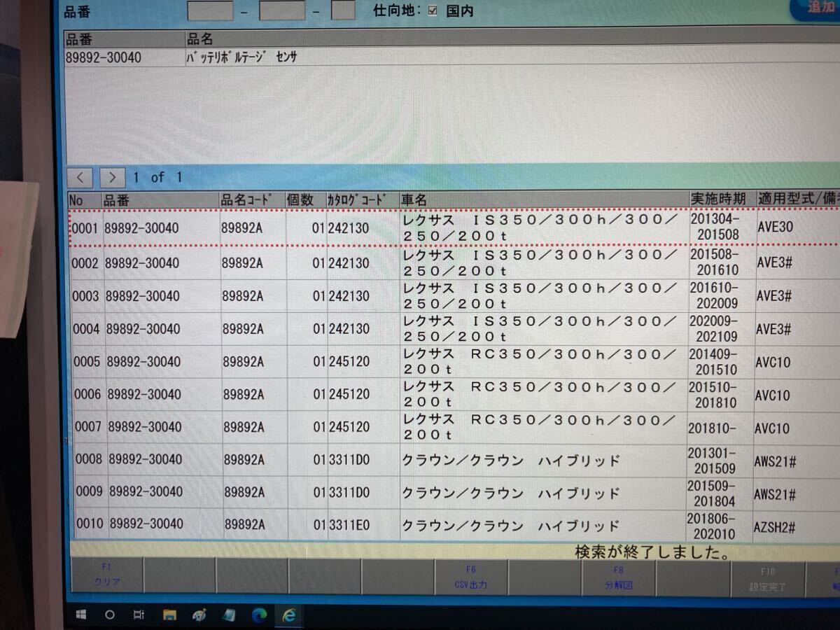The image size is (840, 630).
Task: Select result row number 0004
Action: click(454, 329)
